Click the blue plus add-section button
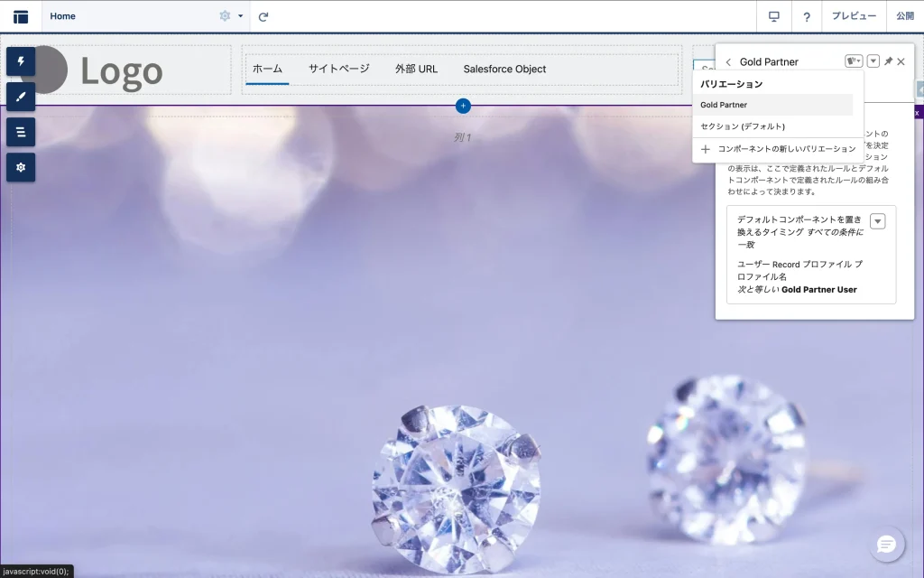Image resolution: width=924 pixels, height=578 pixels. 463,106
